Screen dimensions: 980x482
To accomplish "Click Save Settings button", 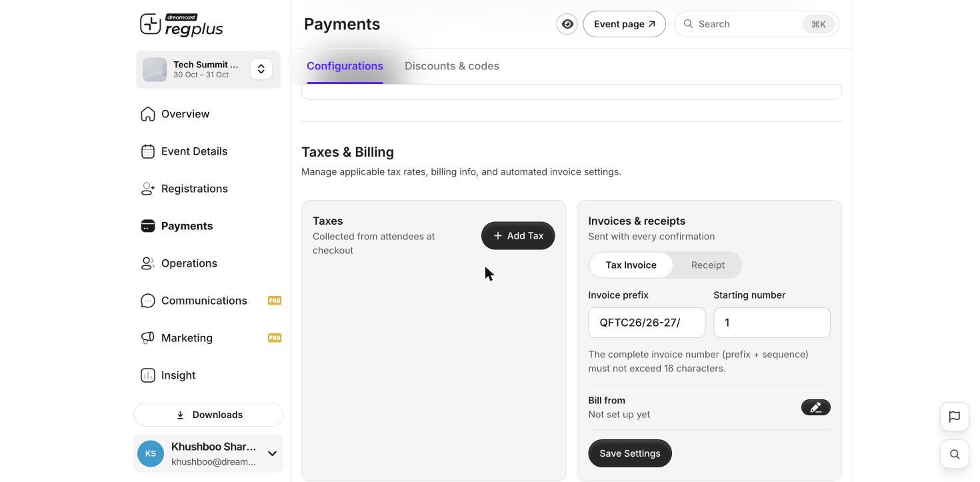I will pyautogui.click(x=630, y=453).
